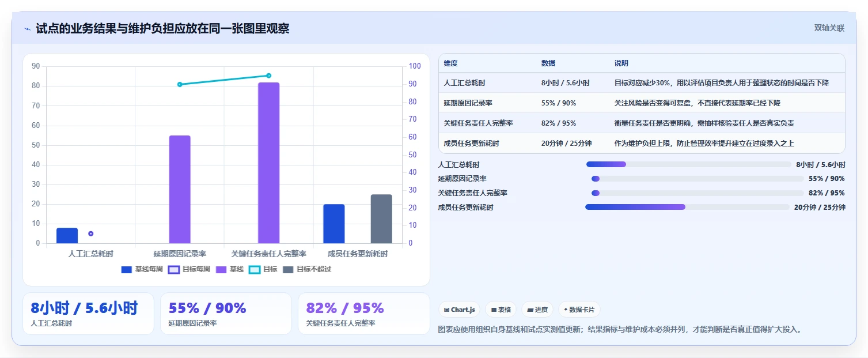Open the 8小时 / 5.6小时 data card
This screenshot has height=358, width=868.
[x=88, y=314]
